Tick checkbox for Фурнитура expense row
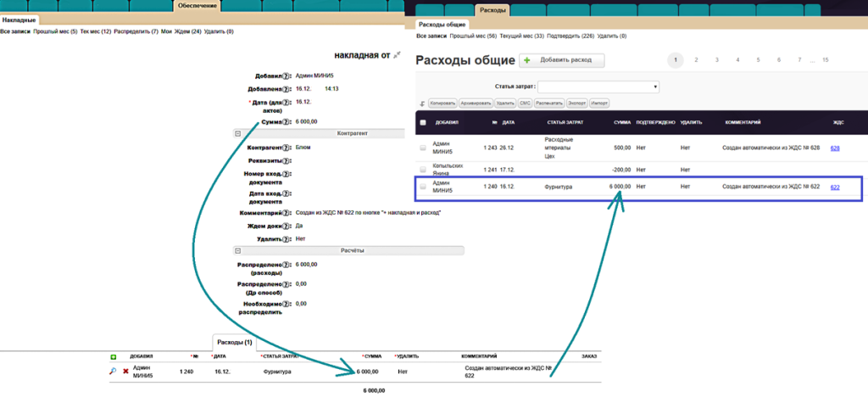868x397 pixels. (423, 187)
